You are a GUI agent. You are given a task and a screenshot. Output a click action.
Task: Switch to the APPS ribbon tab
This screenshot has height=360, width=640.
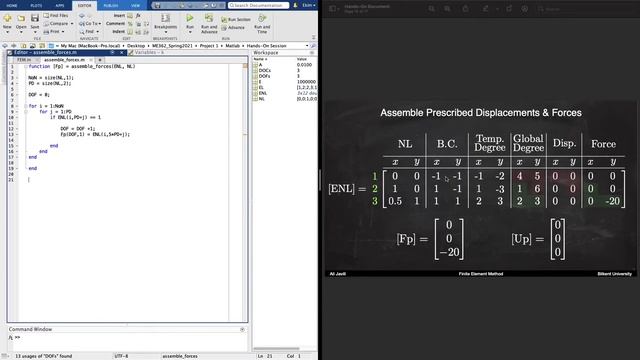pos(60,5)
